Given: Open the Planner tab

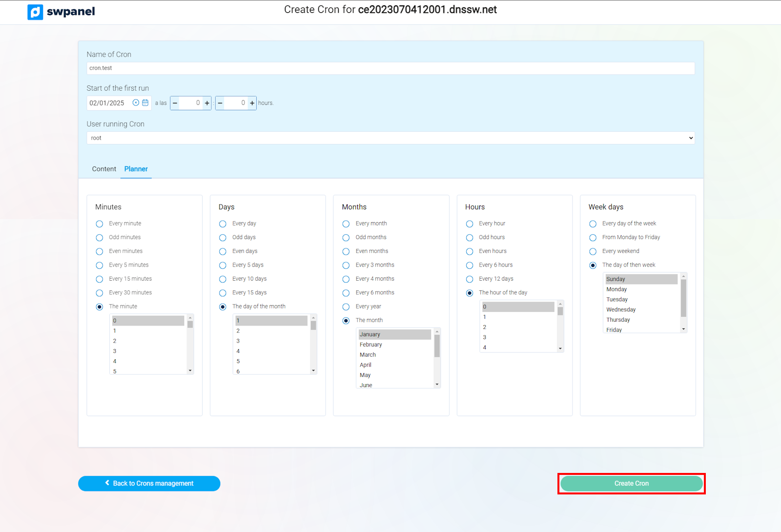Looking at the screenshot, I should coord(136,169).
